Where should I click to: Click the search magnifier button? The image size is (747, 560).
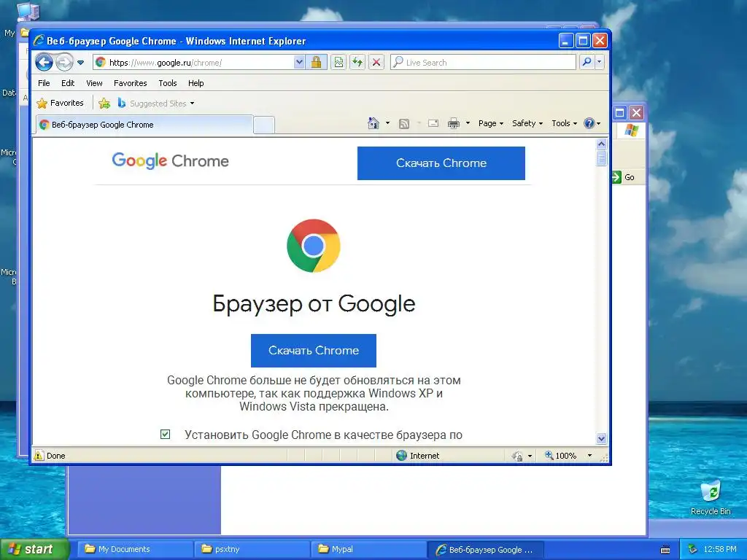click(x=587, y=63)
